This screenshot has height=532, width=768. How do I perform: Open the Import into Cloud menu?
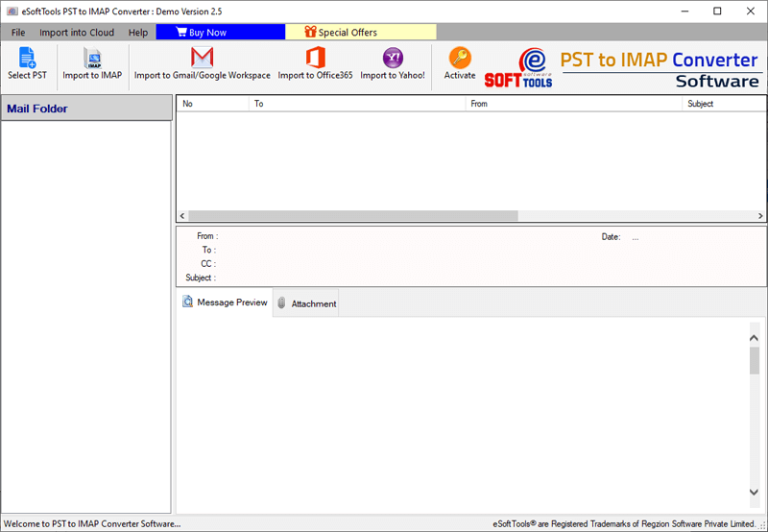[x=77, y=33]
